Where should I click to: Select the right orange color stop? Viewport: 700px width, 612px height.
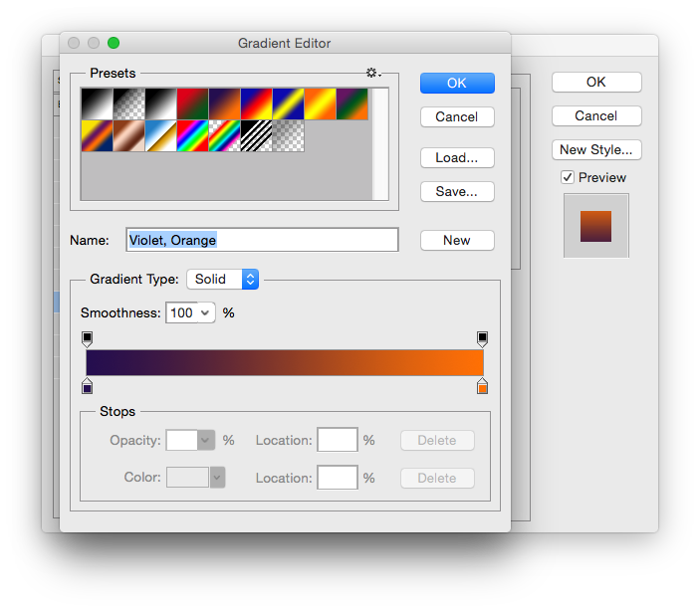coord(483,386)
